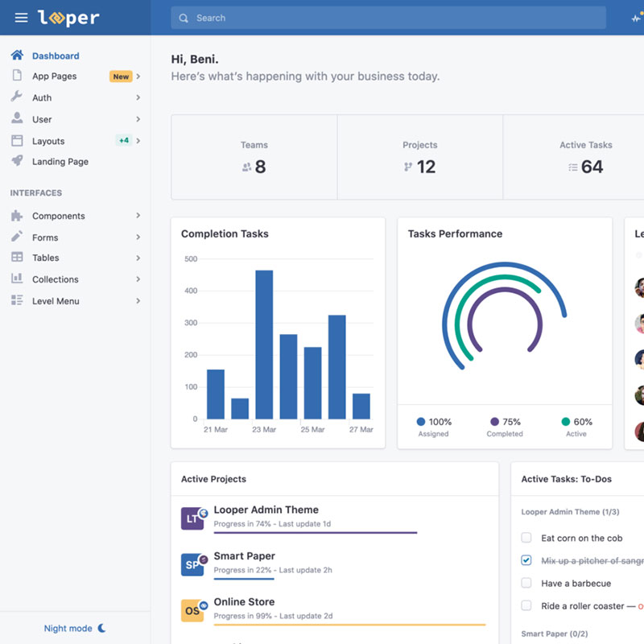Click the Auth wrench icon
The width and height of the screenshot is (644, 644).
click(17, 97)
